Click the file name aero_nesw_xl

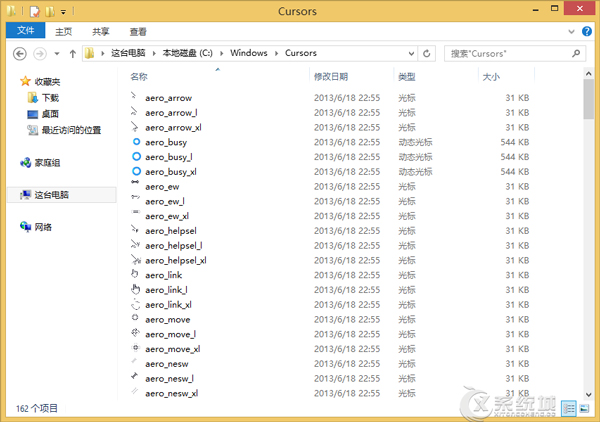171,394
